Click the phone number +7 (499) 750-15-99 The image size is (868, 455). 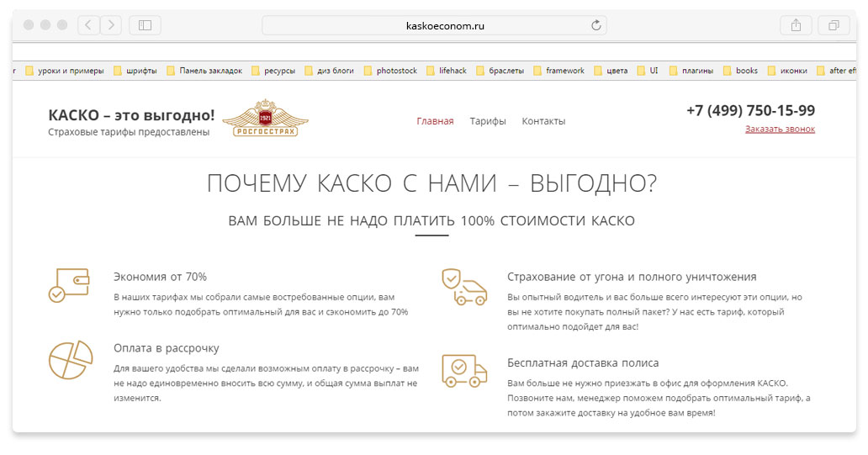coord(750,111)
